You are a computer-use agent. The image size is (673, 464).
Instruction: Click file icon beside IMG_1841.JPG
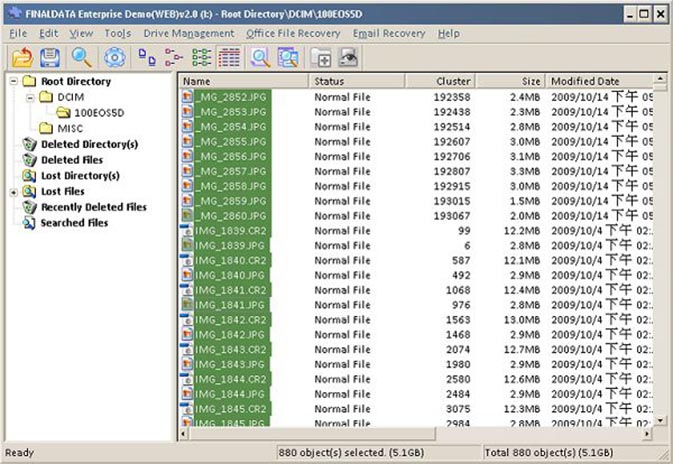click(x=187, y=305)
